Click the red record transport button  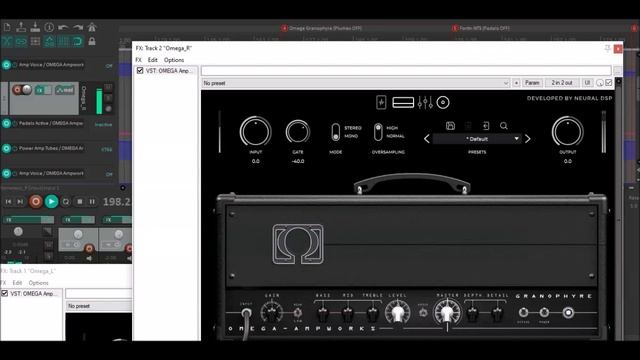pyautogui.click(x=36, y=201)
